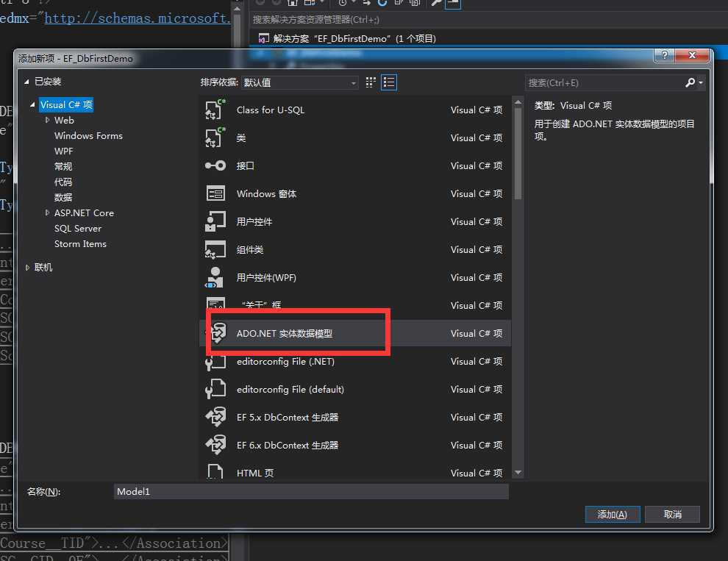The height and width of the screenshot is (561, 728).
Task: Select the SQL Server category
Action: (77, 228)
